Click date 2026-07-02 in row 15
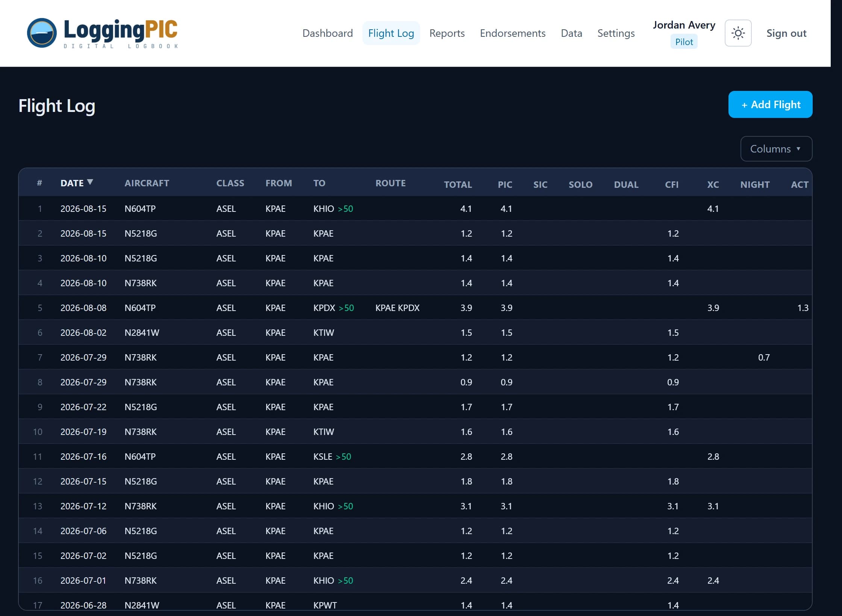The image size is (842, 616). click(x=83, y=556)
